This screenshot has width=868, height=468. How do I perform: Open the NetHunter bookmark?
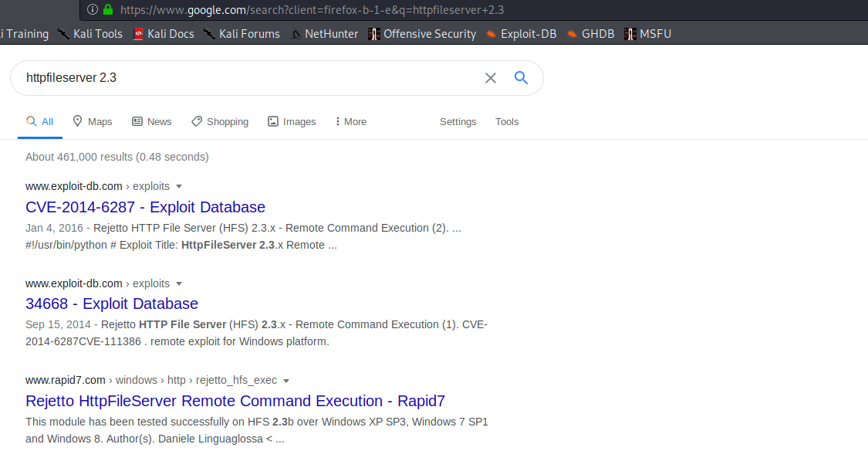pyautogui.click(x=324, y=34)
